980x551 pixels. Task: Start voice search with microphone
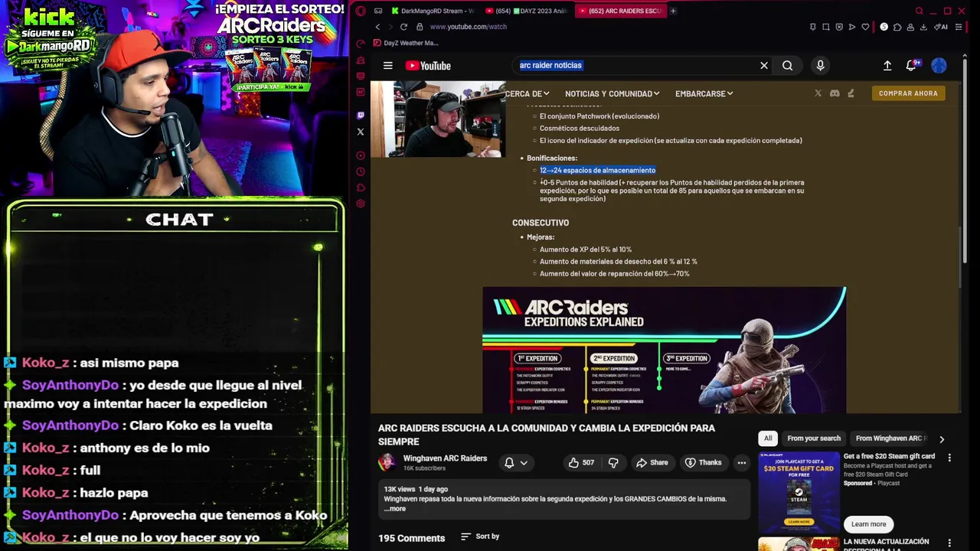820,66
